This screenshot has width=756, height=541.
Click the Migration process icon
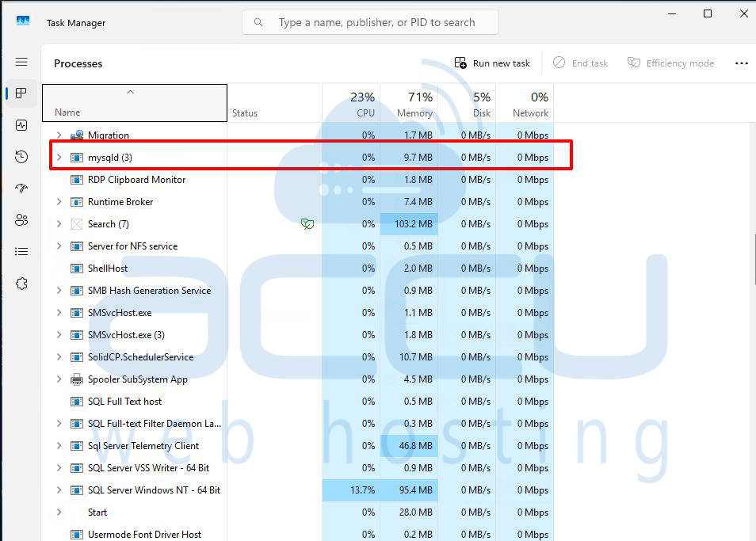pyautogui.click(x=77, y=135)
